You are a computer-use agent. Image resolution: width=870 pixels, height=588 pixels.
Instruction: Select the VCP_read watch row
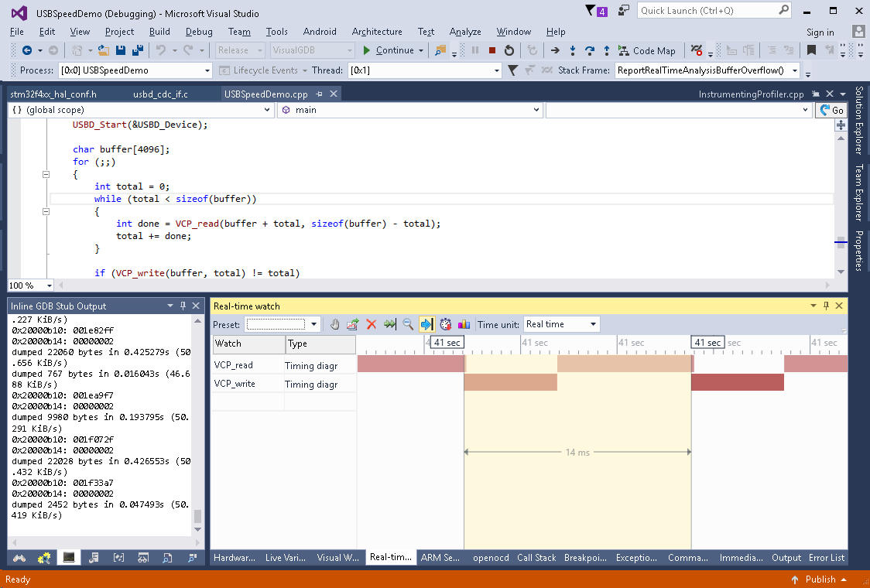(283, 365)
